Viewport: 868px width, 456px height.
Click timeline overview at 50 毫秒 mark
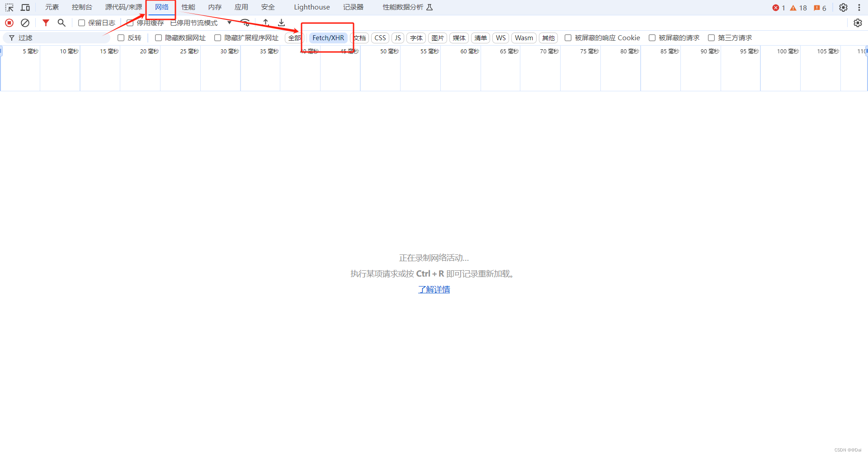389,52
